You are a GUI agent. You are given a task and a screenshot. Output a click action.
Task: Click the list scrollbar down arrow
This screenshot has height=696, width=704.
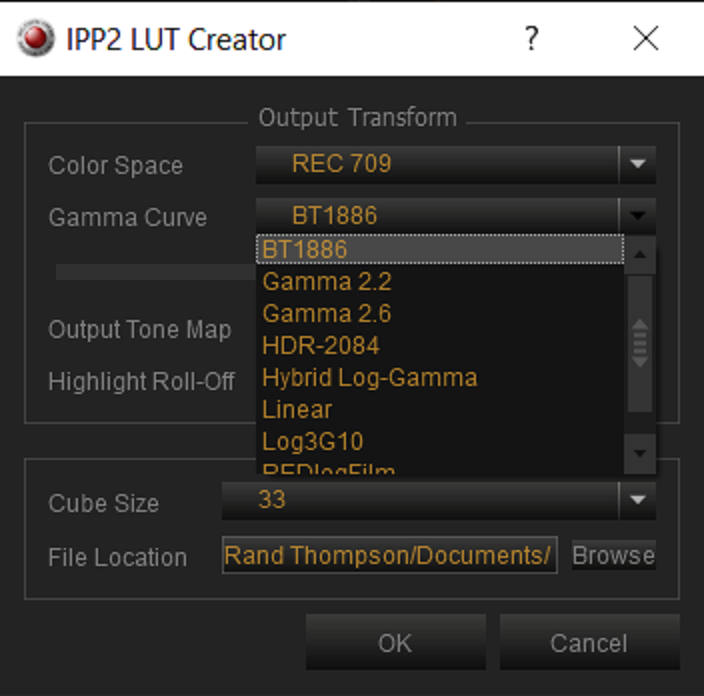click(640, 454)
